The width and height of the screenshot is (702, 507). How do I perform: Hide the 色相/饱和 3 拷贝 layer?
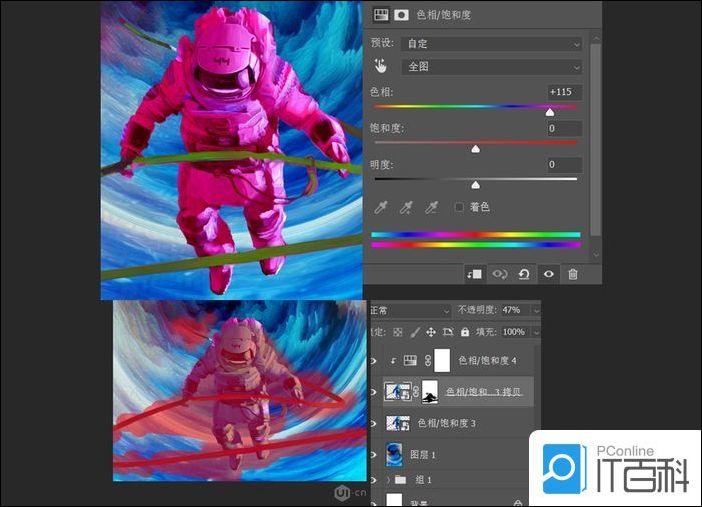point(373,392)
